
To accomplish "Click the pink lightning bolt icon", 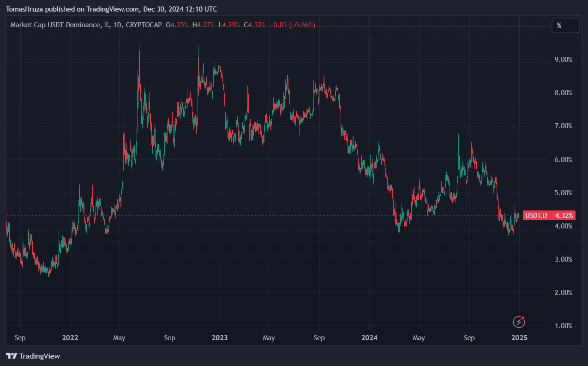I will [519, 322].
